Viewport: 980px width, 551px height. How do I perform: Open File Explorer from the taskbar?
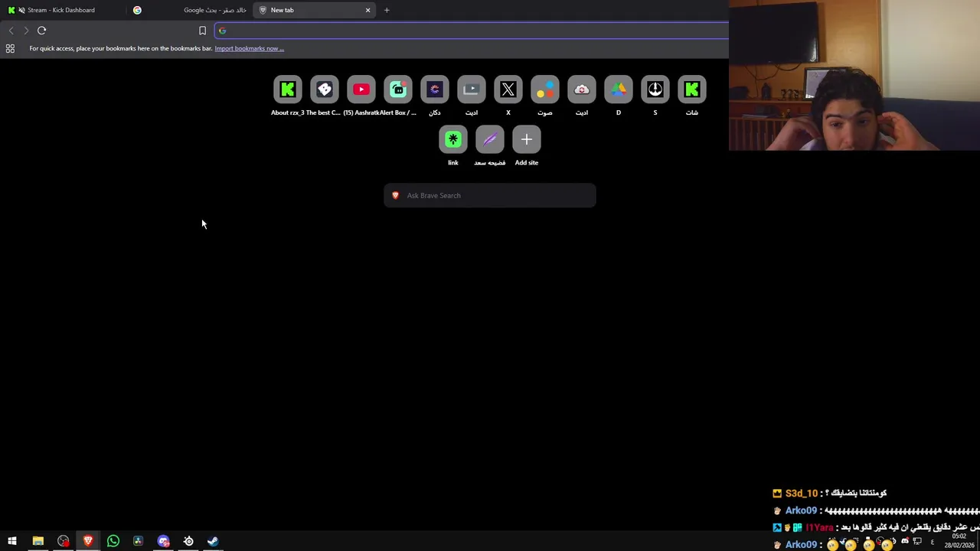pyautogui.click(x=38, y=541)
